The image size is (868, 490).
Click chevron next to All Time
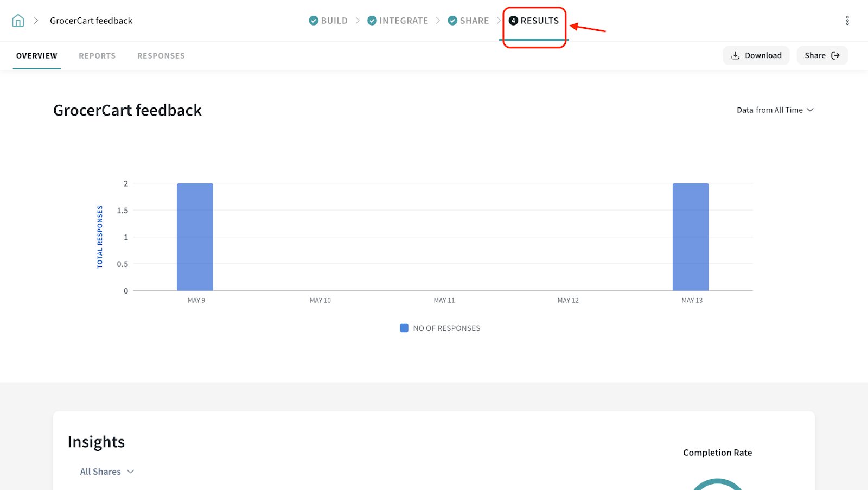pyautogui.click(x=810, y=110)
